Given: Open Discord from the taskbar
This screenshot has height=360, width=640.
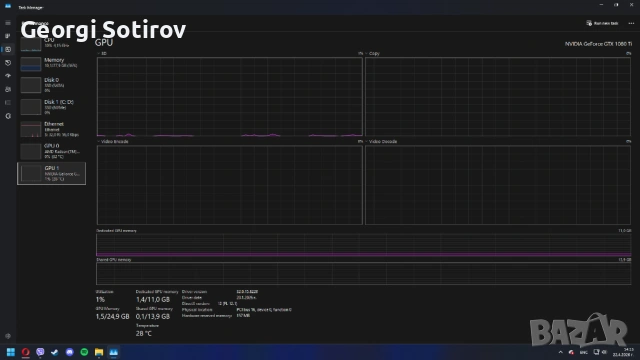Looking at the screenshot, I should 69,352.
